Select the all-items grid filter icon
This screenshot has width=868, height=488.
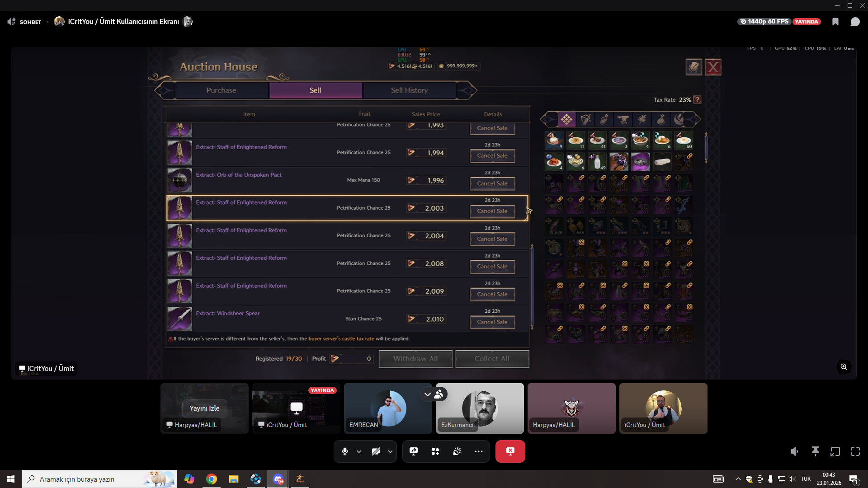(566, 119)
